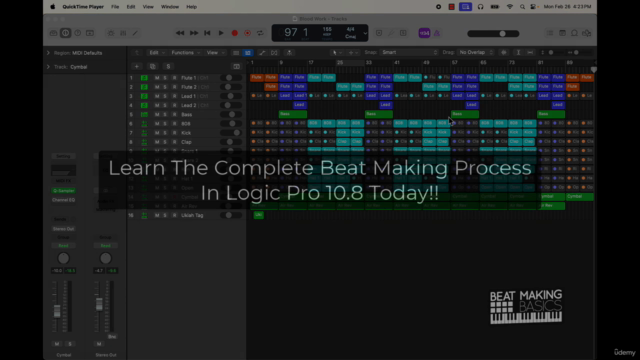Expand the Region MIDI Defaults section

point(48,53)
